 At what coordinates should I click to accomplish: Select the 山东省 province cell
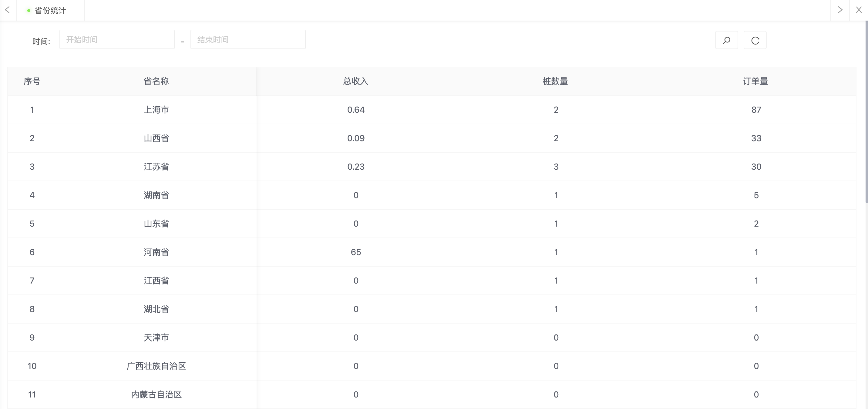click(156, 224)
